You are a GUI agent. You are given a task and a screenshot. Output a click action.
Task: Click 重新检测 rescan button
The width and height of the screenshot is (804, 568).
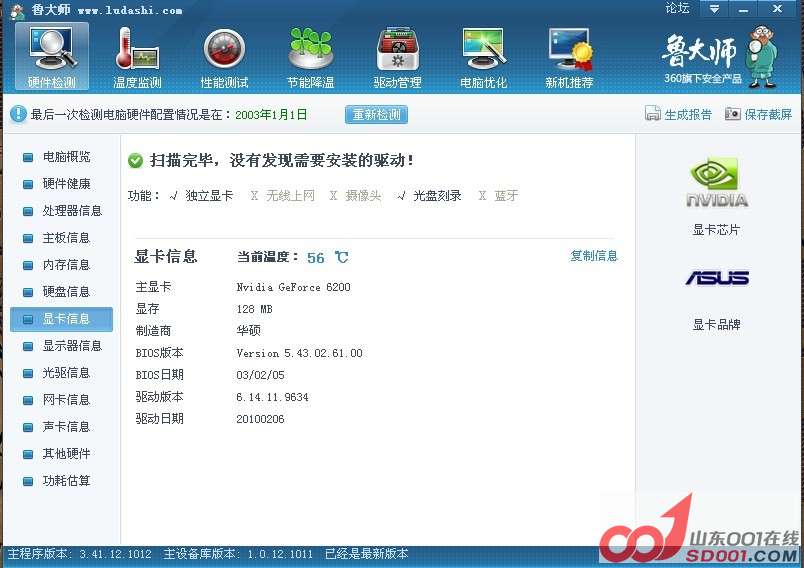click(x=377, y=115)
